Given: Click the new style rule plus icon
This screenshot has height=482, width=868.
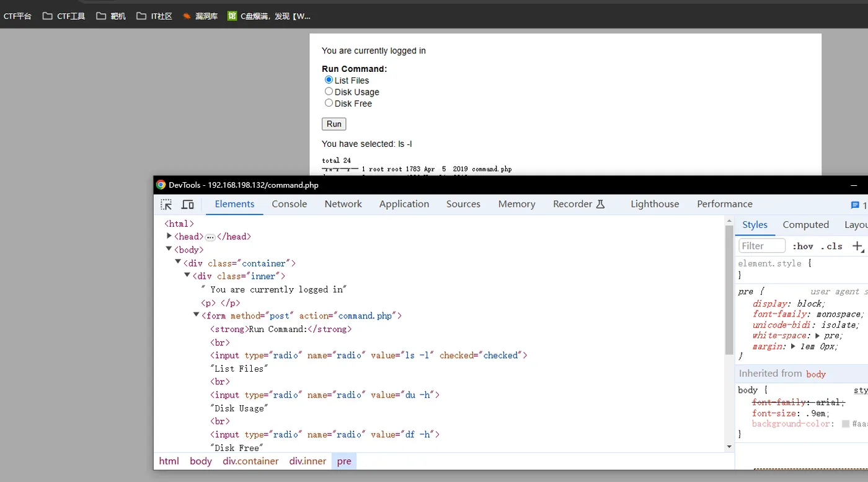Looking at the screenshot, I should [857, 246].
